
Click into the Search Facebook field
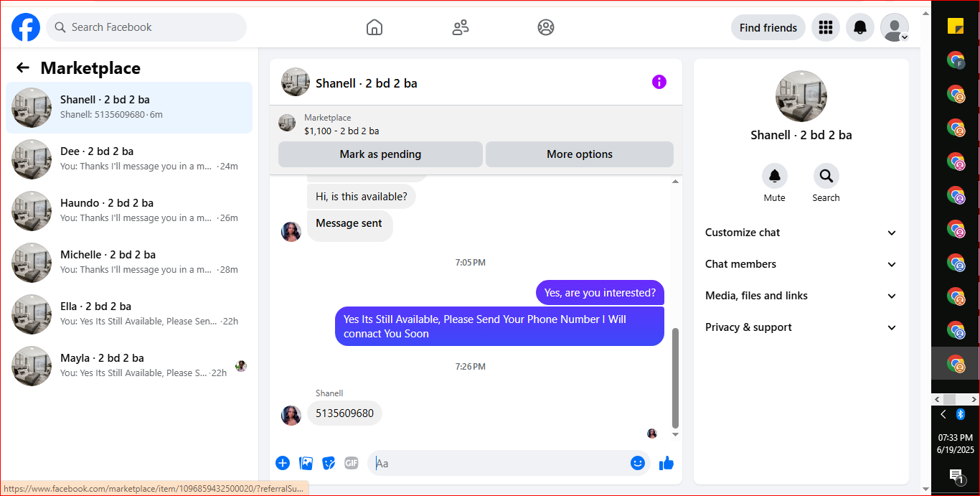(146, 27)
